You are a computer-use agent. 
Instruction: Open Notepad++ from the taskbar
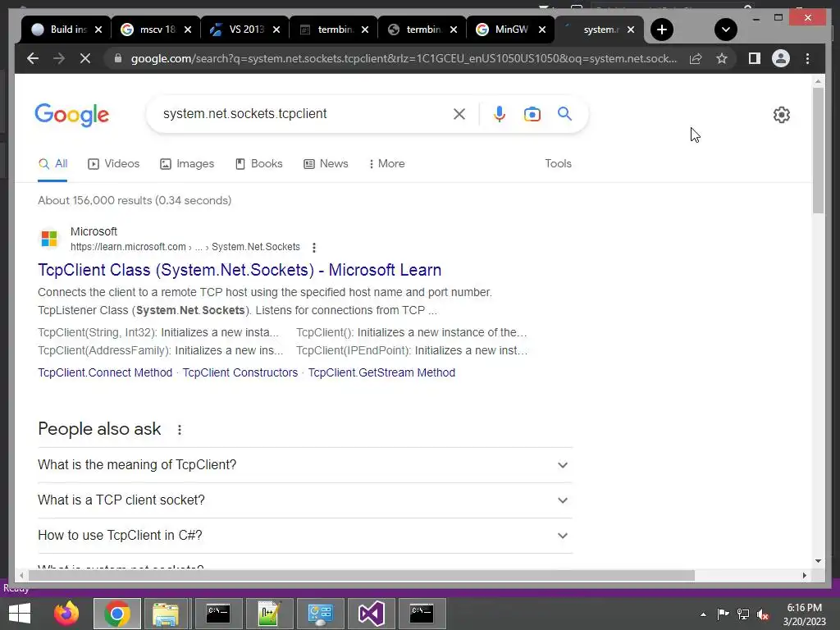269,614
